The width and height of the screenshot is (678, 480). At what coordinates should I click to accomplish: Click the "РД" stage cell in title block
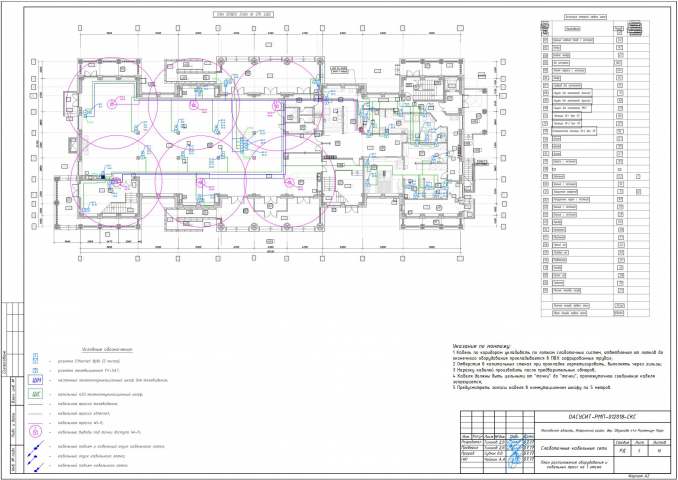pos(622,451)
